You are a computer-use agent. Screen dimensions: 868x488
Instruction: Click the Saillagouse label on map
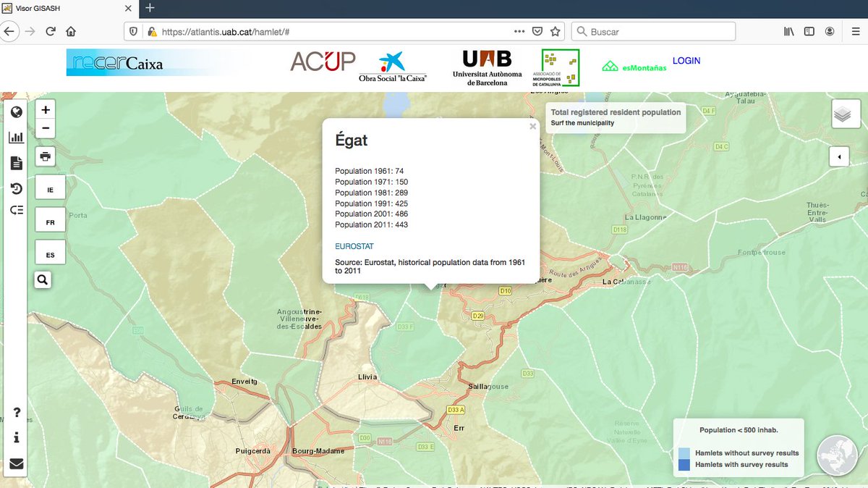pos(488,387)
